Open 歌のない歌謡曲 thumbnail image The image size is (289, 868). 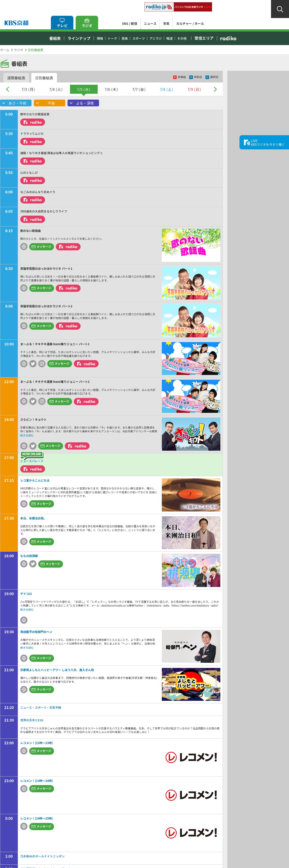[191, 245]
